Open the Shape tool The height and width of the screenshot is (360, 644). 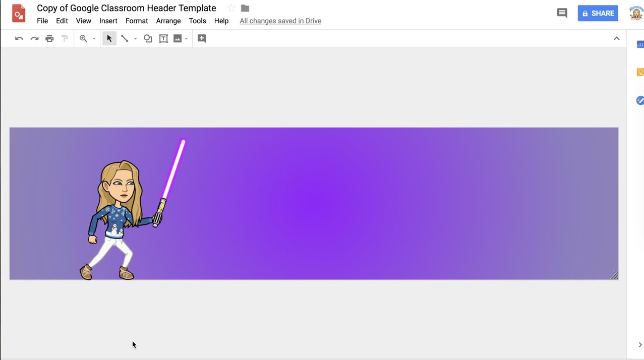coord(148,38)
